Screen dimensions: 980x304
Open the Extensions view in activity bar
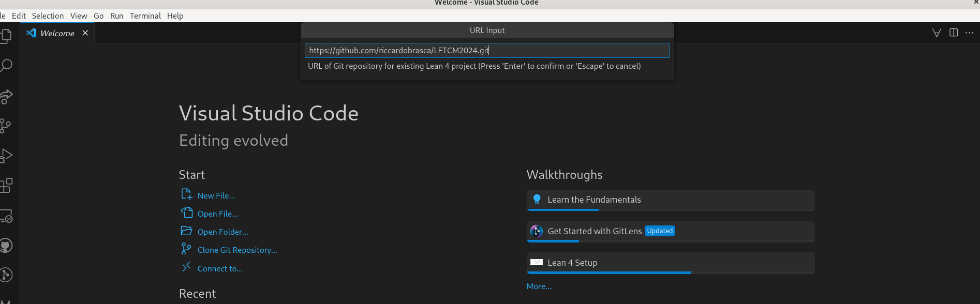6,186
